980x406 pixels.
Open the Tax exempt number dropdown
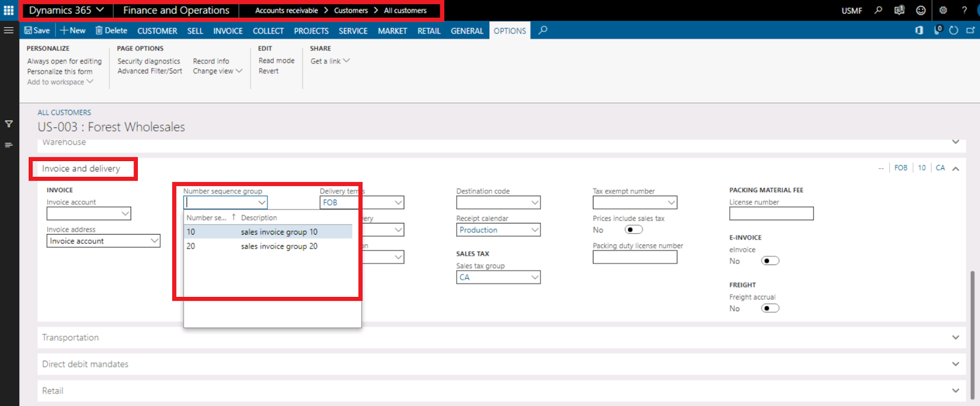pos(671,203)
